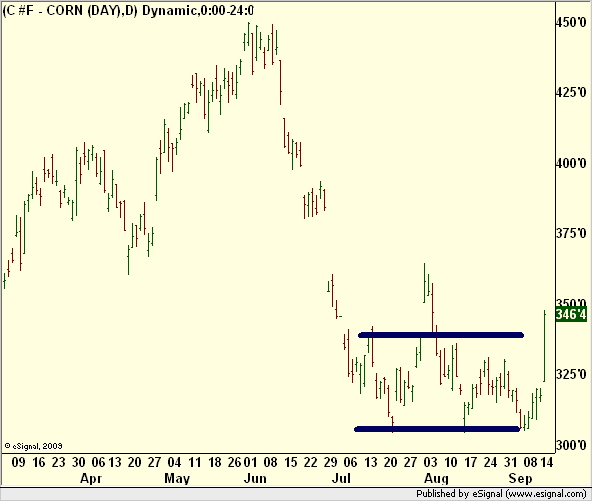Click the date label 09 at axis start
Screen dimensions: 592x501
(x=18, y=462)
